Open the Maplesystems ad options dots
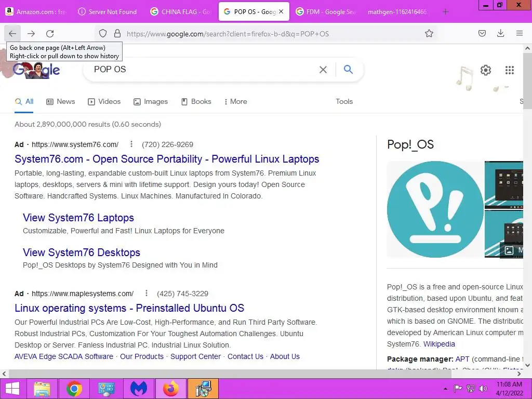This screenshot has height=399, width=532. (146, 293)
